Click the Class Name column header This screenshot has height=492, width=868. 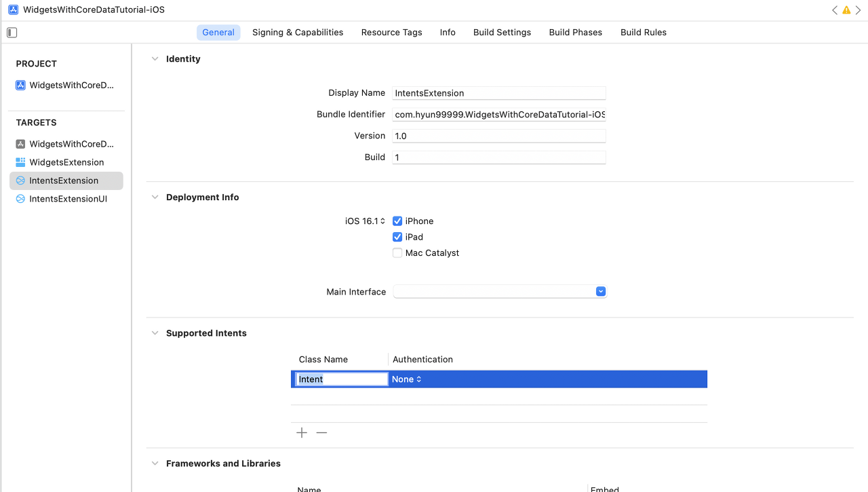click(x=323, y=360)
